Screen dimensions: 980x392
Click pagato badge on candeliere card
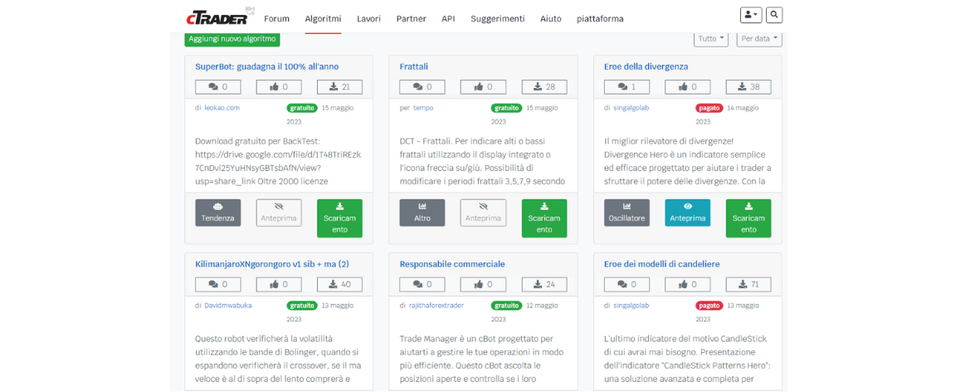[709, 306]
